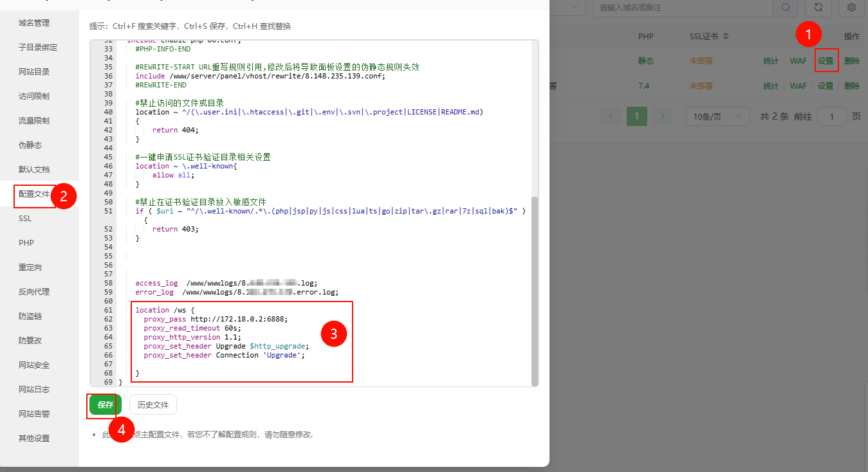Click 删除 for the 静态 site row
This screenshot has width=868, height=472.
pos(852,61)
